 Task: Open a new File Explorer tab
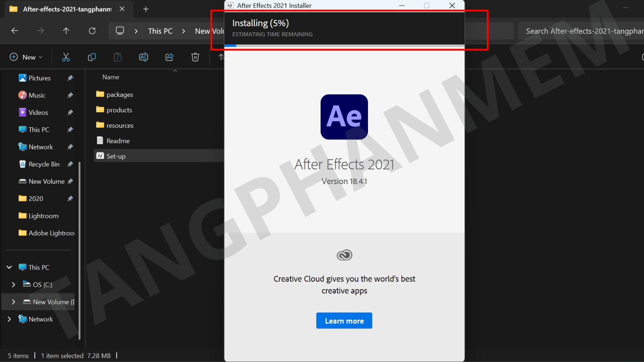point(146,9)
